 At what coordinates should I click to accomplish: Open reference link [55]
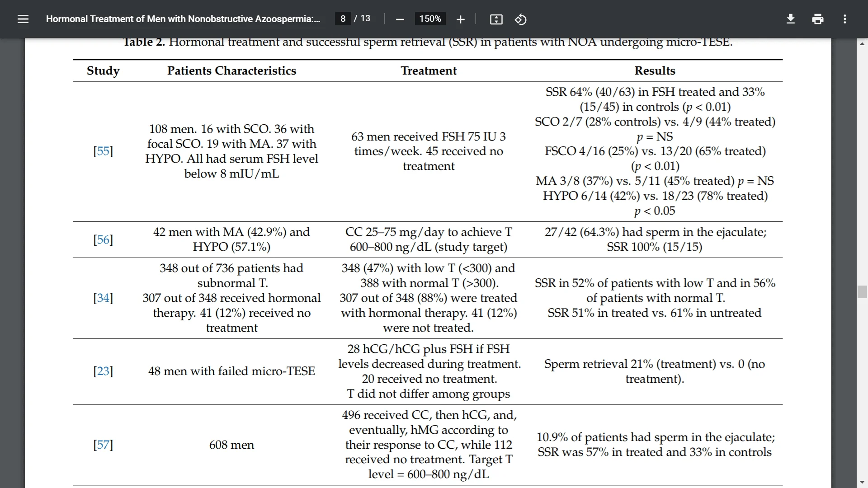(x=103, y=151)
